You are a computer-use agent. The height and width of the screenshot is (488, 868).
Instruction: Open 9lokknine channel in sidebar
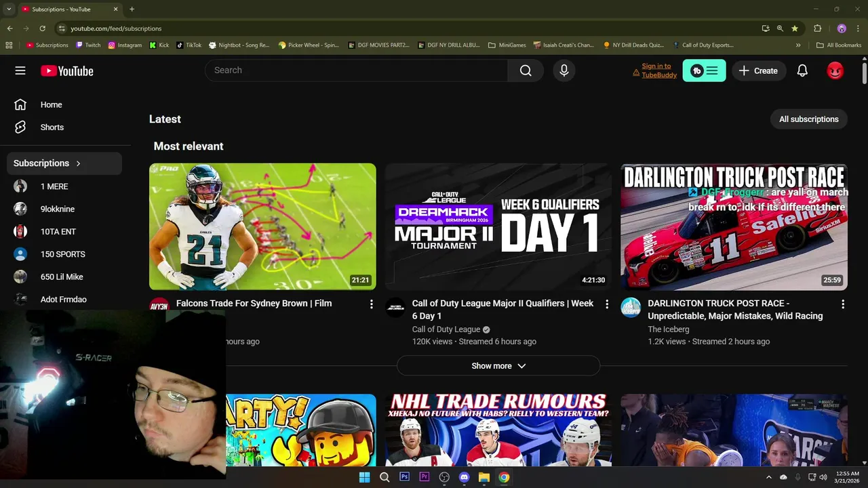pos(64,209)
